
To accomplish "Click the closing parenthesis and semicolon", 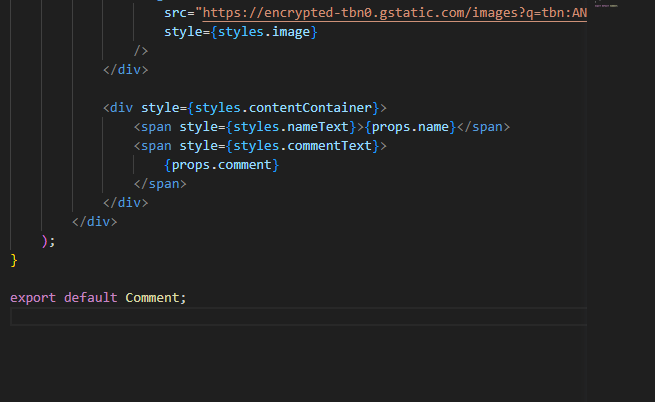I will (x=48, y=241).
